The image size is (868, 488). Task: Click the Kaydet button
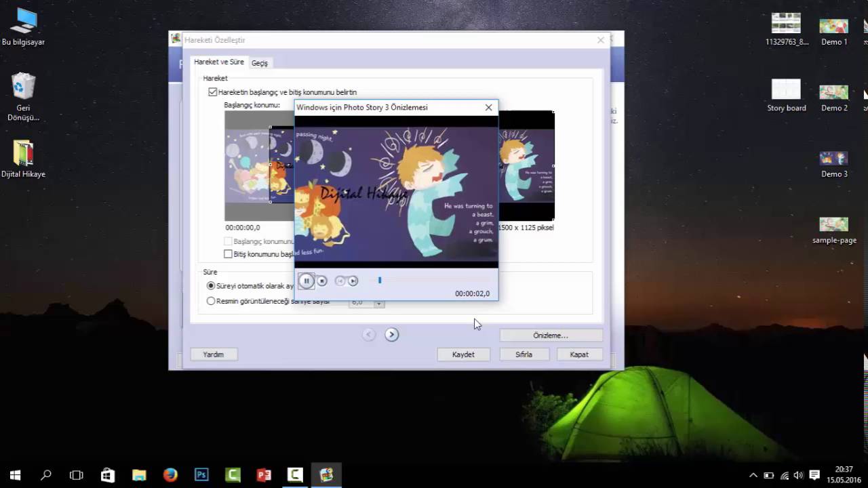(463, 354)
